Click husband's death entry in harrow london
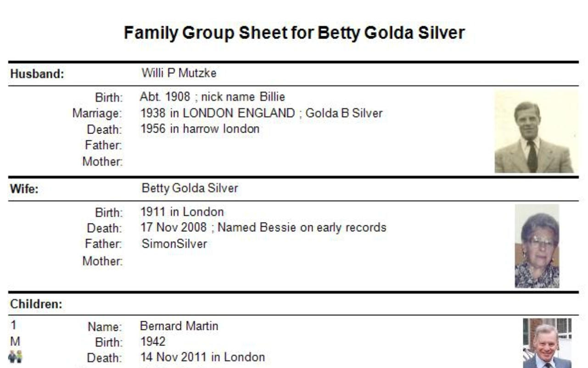 (200, 129)
